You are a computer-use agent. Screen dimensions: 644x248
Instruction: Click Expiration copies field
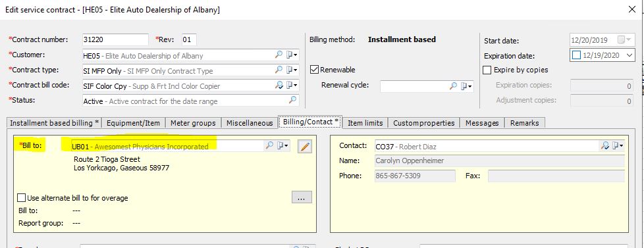pos(601,86)
